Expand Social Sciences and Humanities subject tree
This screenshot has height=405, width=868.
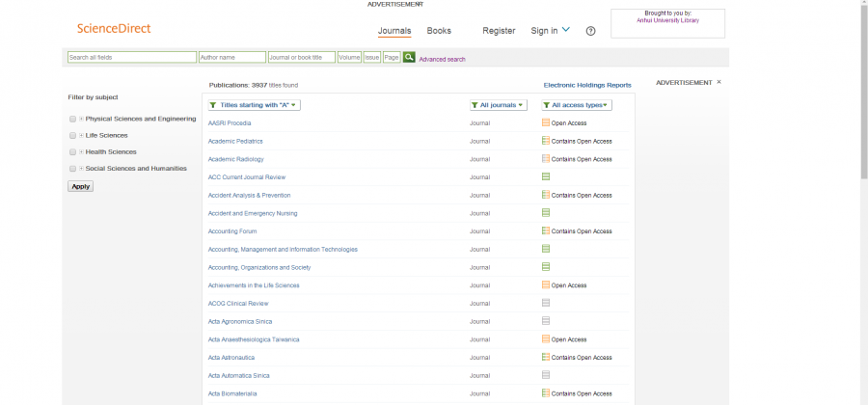81,169
